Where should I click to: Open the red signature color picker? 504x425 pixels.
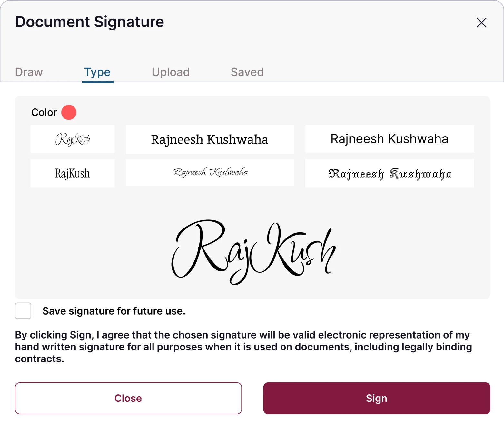coord(69,112)
